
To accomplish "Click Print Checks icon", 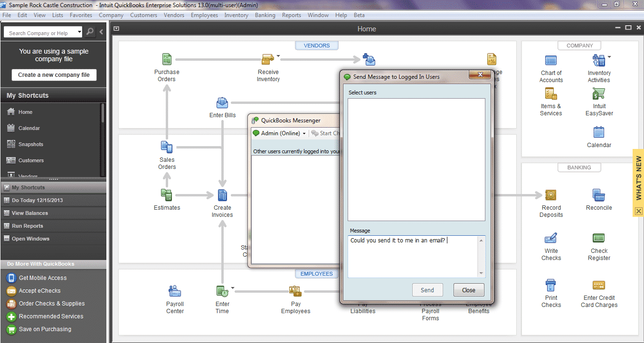I will point(551,285).
